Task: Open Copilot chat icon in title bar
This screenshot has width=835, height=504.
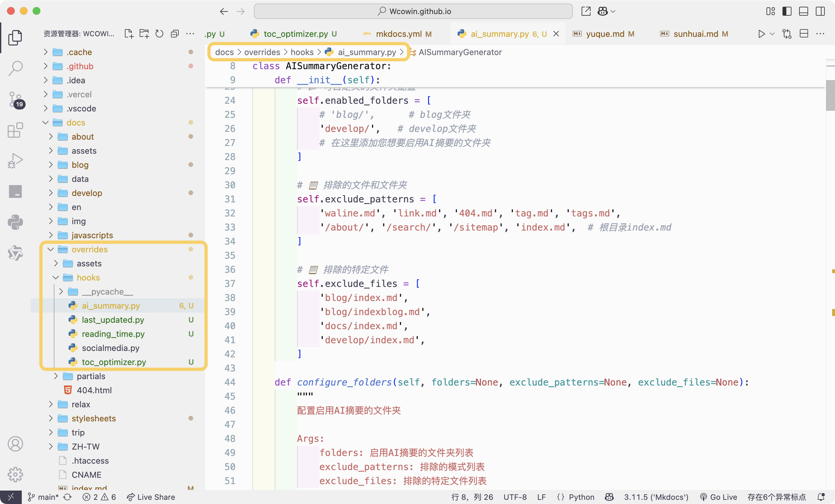Action: pos(603,11)
